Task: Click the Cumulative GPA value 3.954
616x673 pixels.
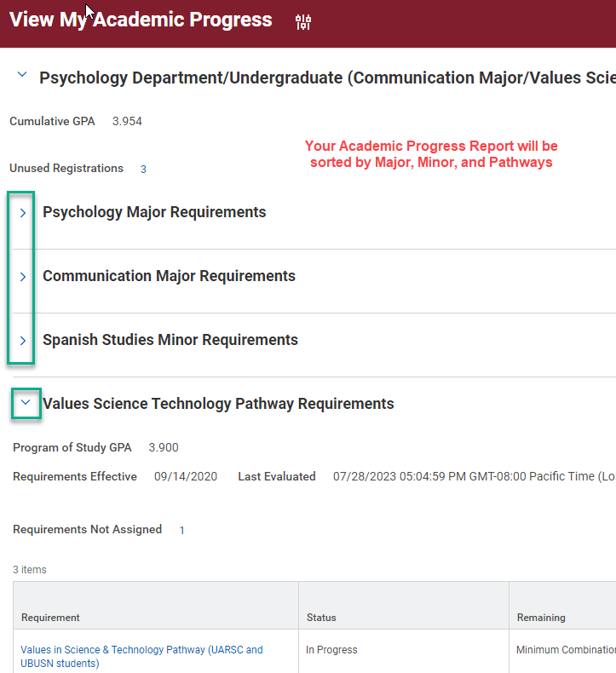Action: (x=127, y=122)
